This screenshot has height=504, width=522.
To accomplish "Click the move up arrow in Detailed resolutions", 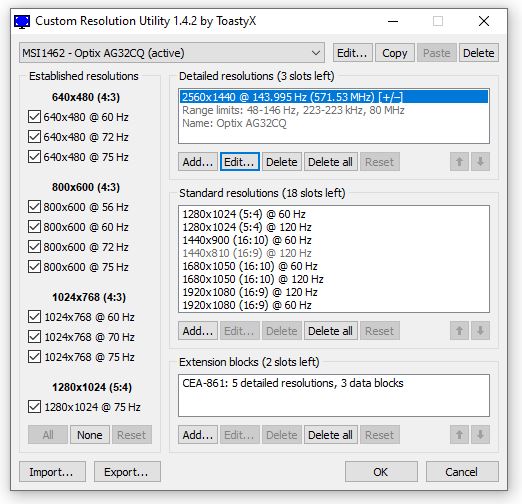I will 459,162.
